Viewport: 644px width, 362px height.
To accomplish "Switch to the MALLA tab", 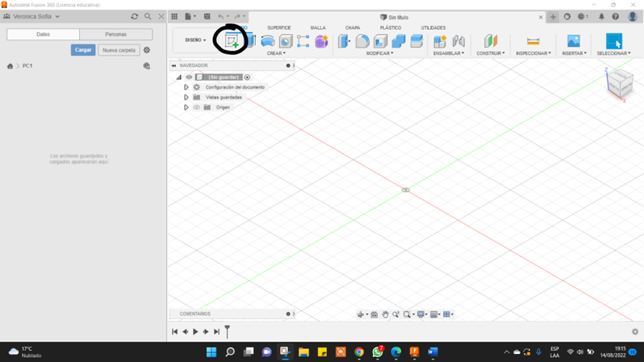I will click(x=318, y=28).
